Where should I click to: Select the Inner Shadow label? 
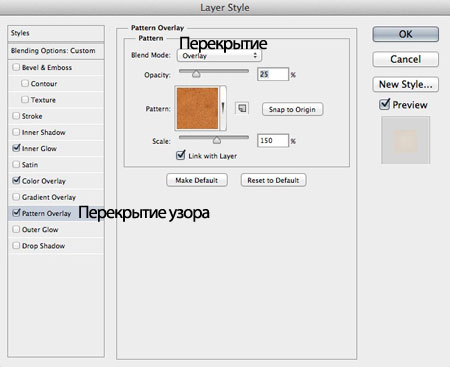tap(44, 132)
